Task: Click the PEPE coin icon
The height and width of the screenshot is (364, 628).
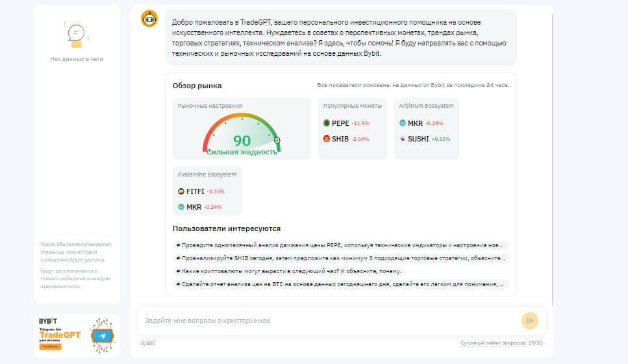Action: click(x=327, y=123)
